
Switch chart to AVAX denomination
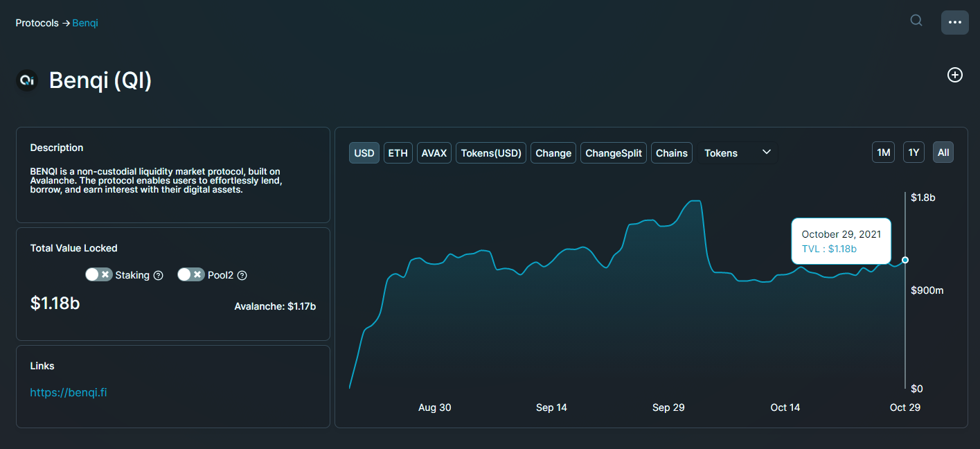click(434, 153)
